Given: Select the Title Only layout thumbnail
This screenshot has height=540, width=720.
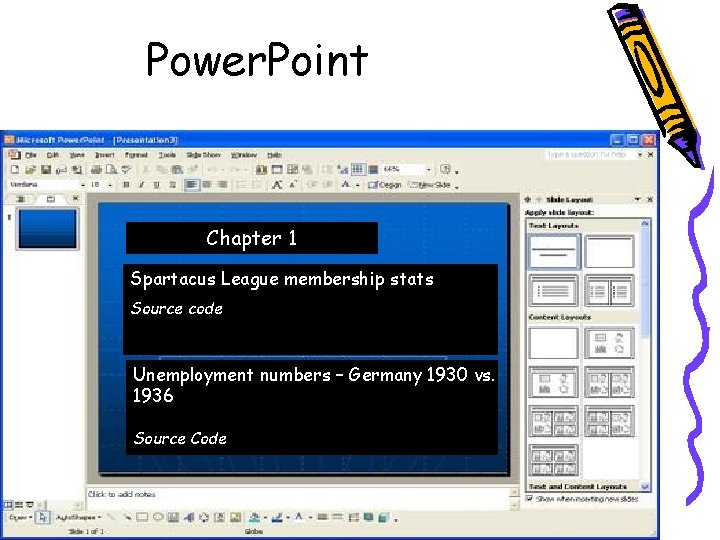Looking at the screenshot, I should tap(609, 251).
